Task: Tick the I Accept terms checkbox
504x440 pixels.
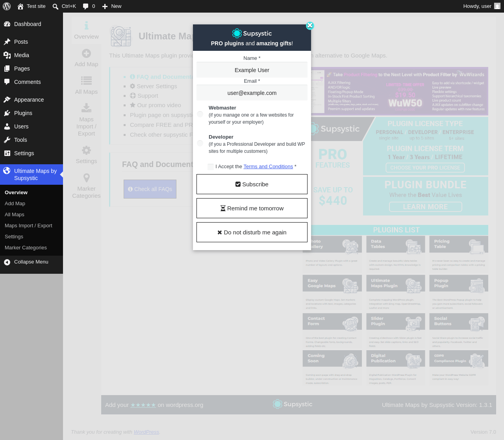Action: pyautogui.click(x=211, y=167)
